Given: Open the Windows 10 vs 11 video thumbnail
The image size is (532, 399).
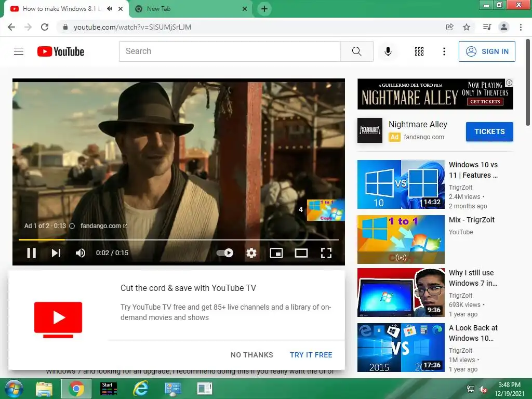Looking at the screenshot, I should point(401,184).
